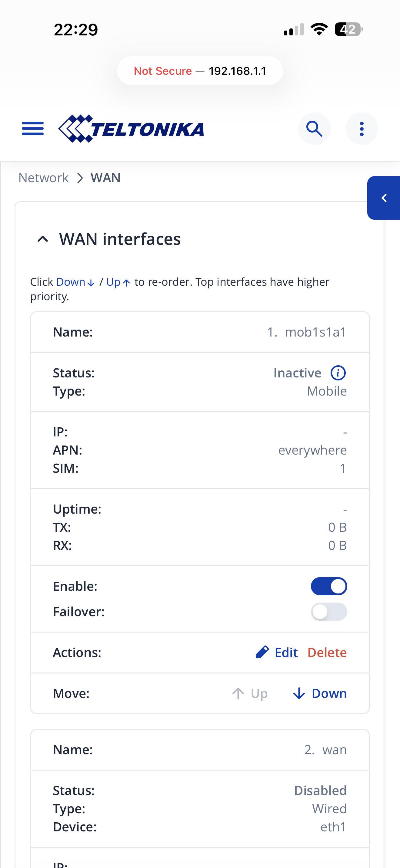
Task: Click the pencil Edit icon for mob1s1a1
Action: point(262,652)
